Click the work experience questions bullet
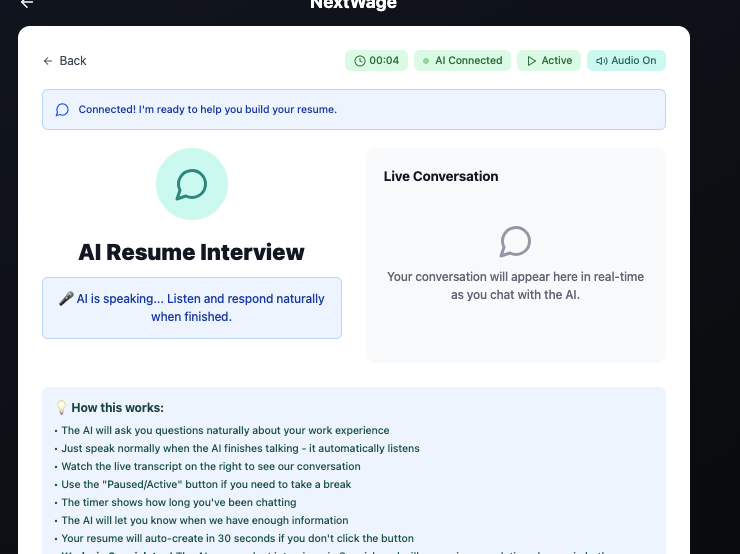The image size is (740, 554). 225,430
